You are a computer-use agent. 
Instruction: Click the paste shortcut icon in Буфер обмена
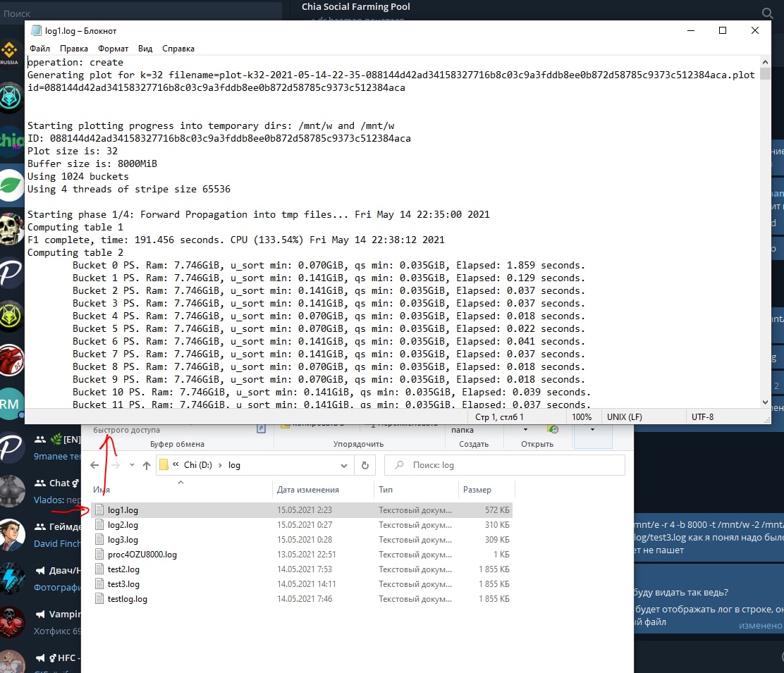click(x=261, y=428)
